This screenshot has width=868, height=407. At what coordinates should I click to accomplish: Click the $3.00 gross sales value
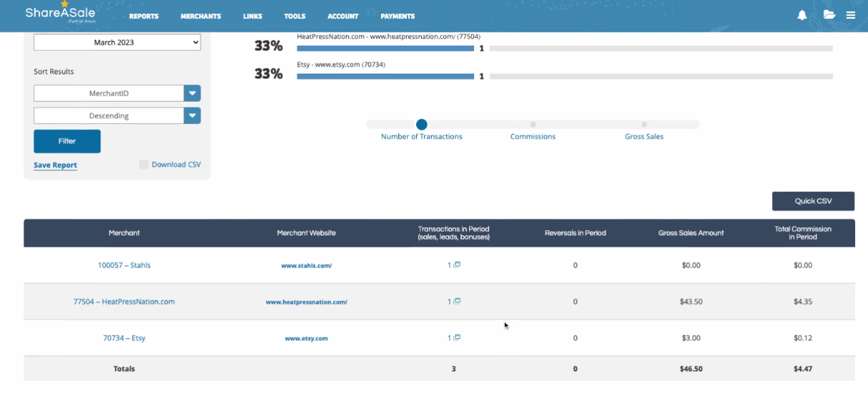click(x=691, y=338)
